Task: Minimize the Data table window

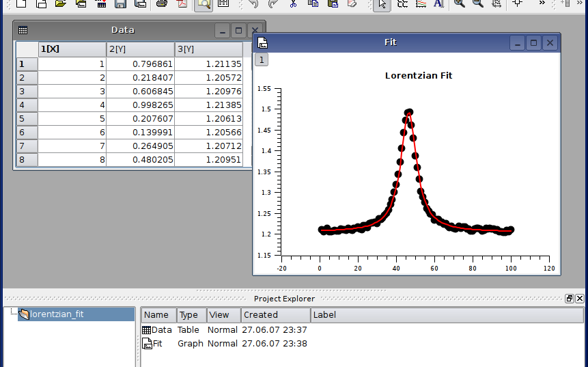Action: (x=223, y=31)
